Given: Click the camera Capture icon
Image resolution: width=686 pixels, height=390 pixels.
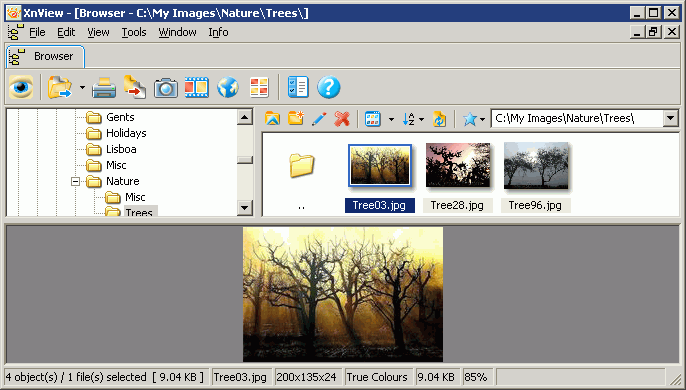Looking at the screenshot, I should tap(166, 88).
